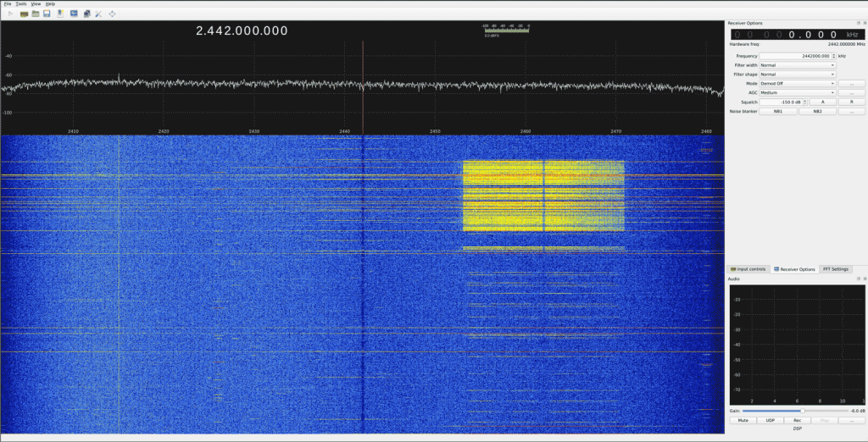The width and height of the screenshot is (868, 442).
Task: Click the main frequency readout 2.442.000.000
Action: point(242,31)
